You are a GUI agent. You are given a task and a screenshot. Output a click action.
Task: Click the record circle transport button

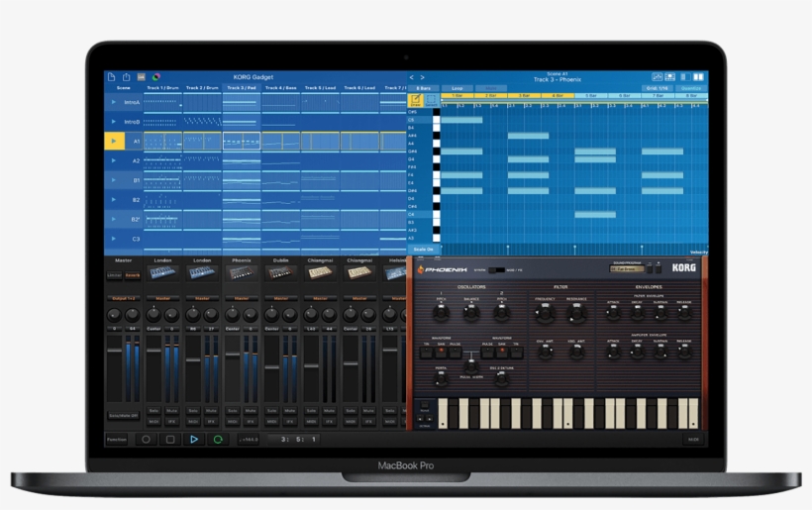(146, 440)
